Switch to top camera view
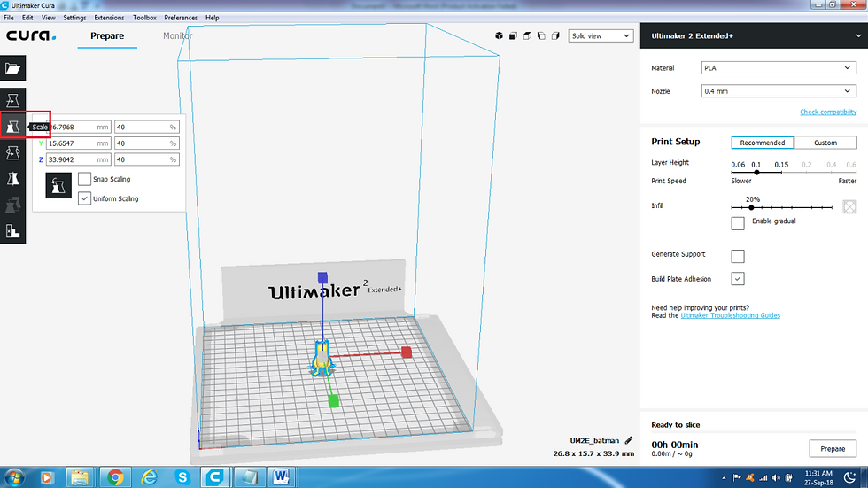 (x=527, y=35)
